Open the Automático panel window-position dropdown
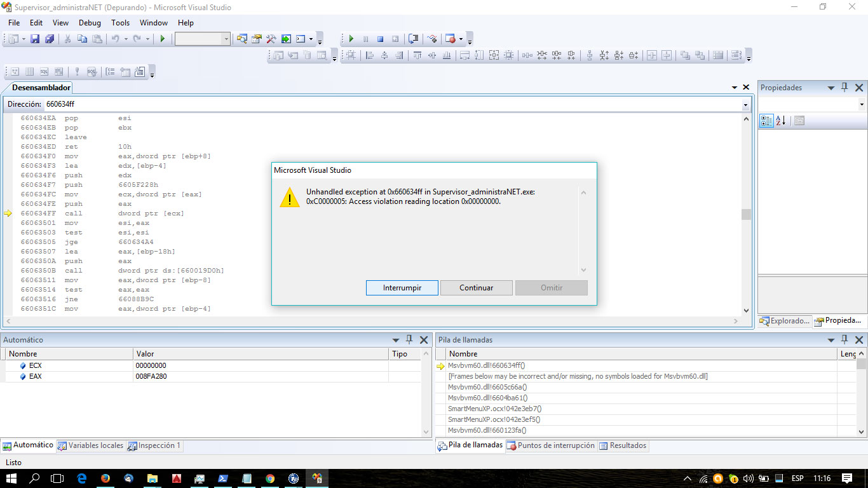 coord(396,340)
